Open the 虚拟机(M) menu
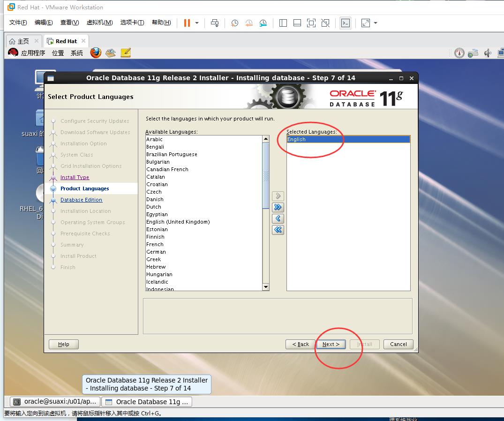Image resolution: width=504 pixels, height=421 pixels. coord(100,23)
